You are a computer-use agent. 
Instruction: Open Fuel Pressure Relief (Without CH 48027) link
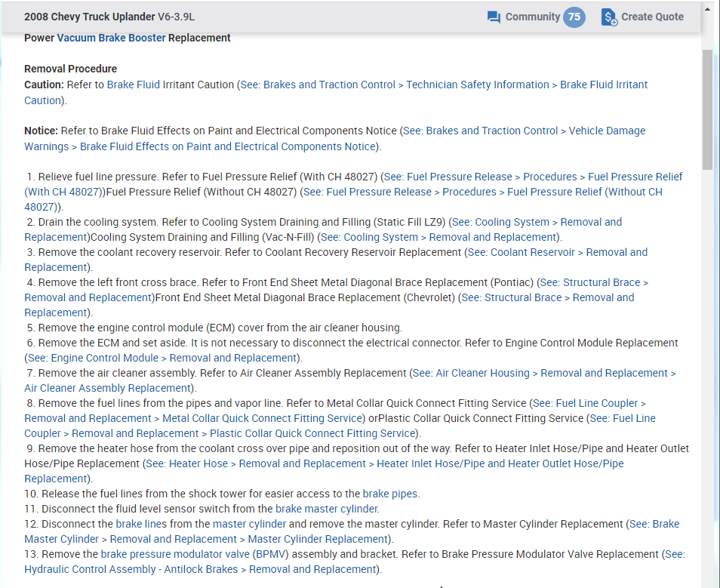343,199
